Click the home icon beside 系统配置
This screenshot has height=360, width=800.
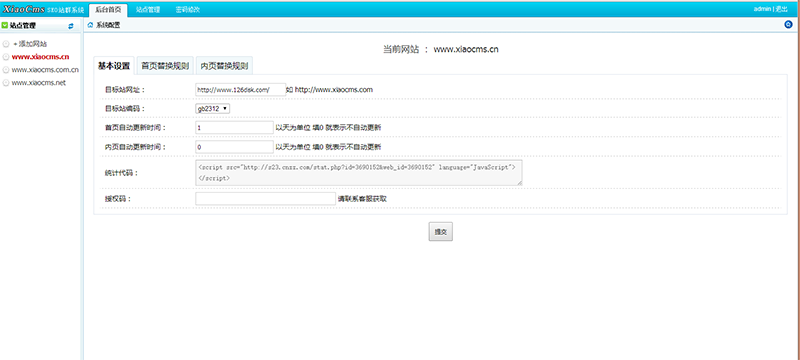coord(90,25)
